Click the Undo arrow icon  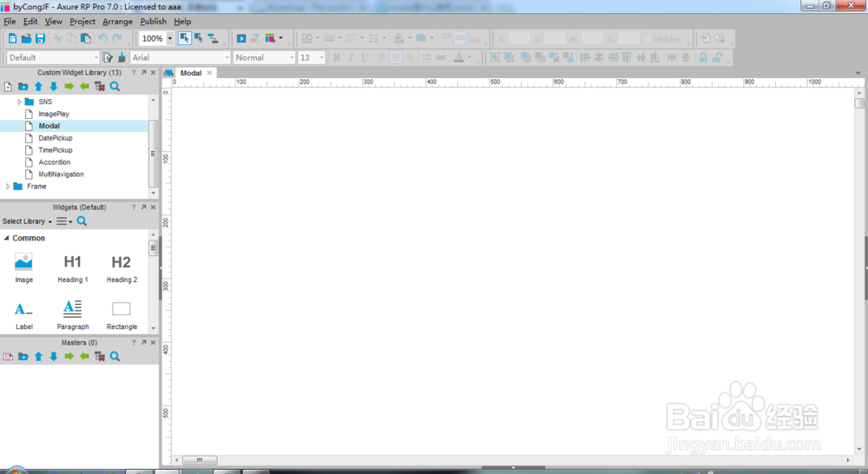pos(103,39)
